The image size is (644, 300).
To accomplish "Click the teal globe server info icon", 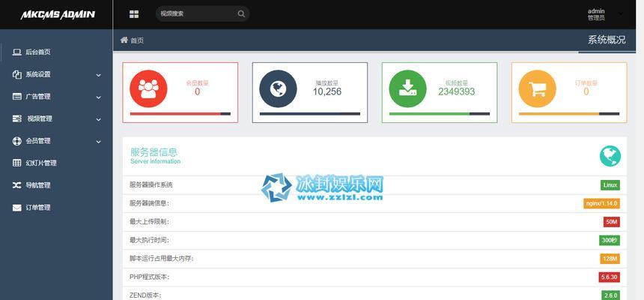I will click(610, 156).
